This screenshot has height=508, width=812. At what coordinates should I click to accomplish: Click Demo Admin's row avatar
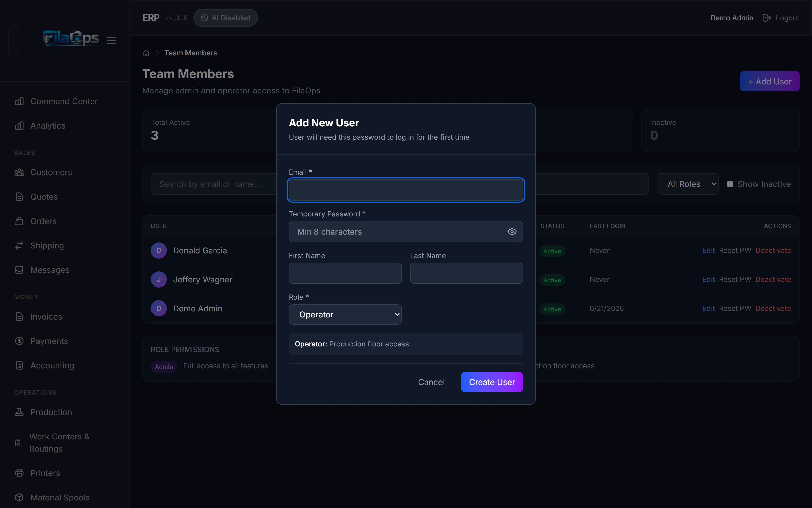tap(159, 308)
